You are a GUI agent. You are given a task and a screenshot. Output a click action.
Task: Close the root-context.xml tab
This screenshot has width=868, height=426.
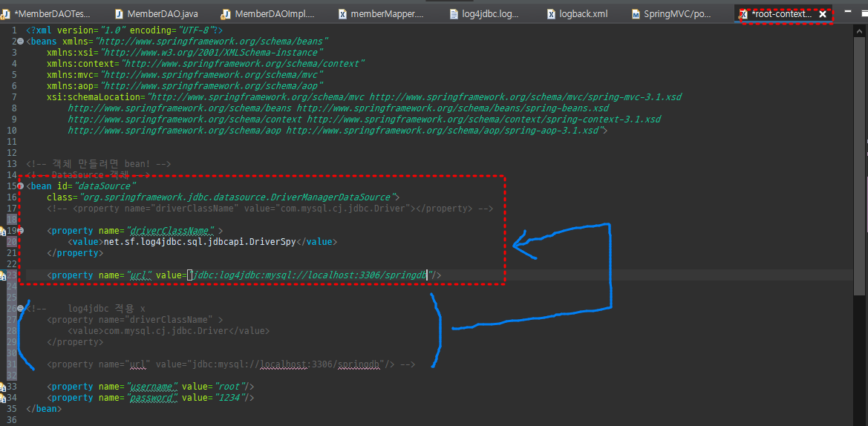(x=823, y=14)
